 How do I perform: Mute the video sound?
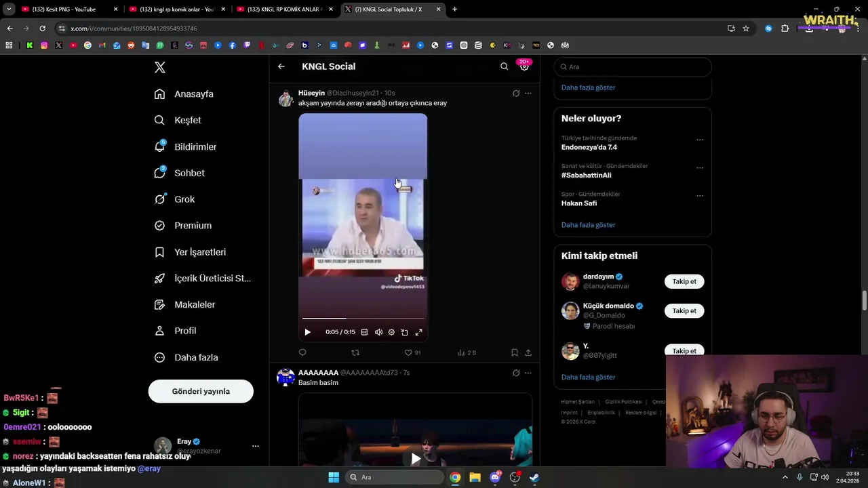(x=378, y=332)
